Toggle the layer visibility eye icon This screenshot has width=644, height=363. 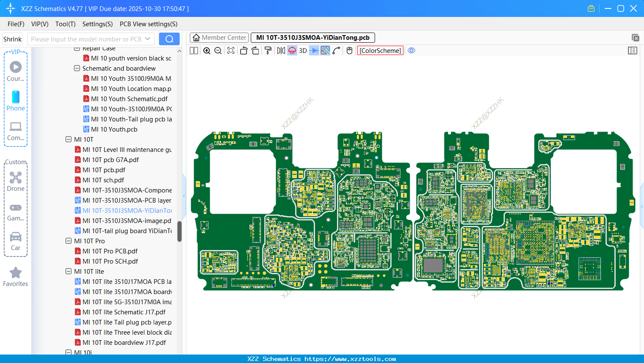tap(411, 50)
